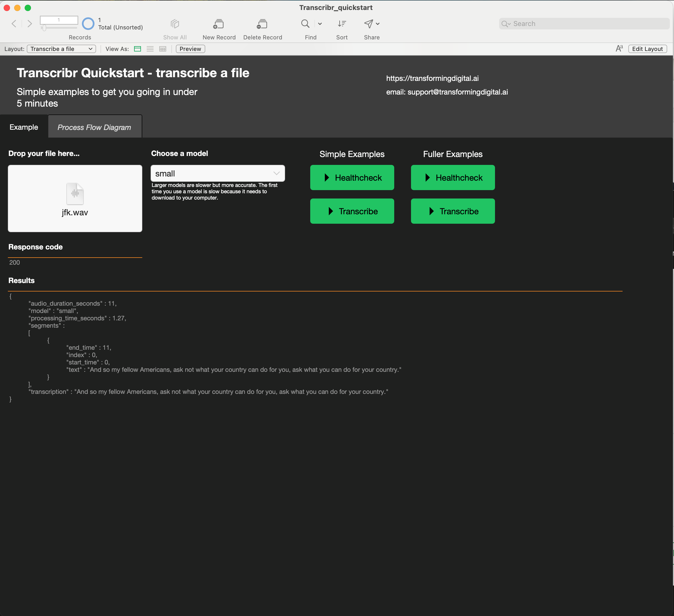Switch to List view
The height and width of the screenshot is (616, 674).
coord(150,49)
